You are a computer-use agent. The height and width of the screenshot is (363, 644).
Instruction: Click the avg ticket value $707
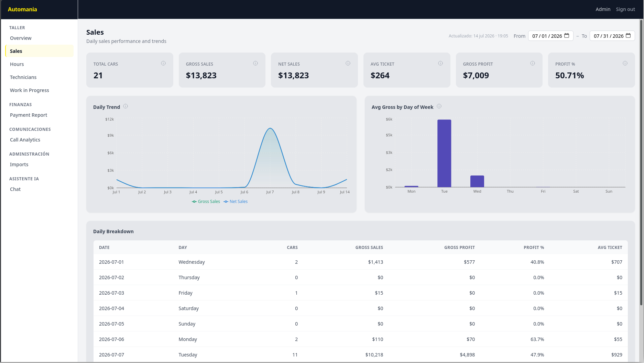click(x=617, y=262)
